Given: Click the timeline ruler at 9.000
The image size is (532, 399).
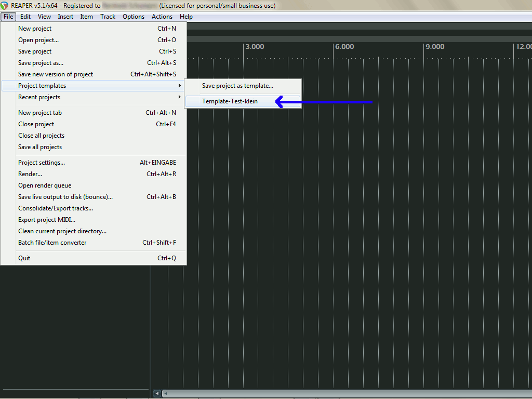Looking at the screenshot, I should pyautogui.click(x=435, y=46).
